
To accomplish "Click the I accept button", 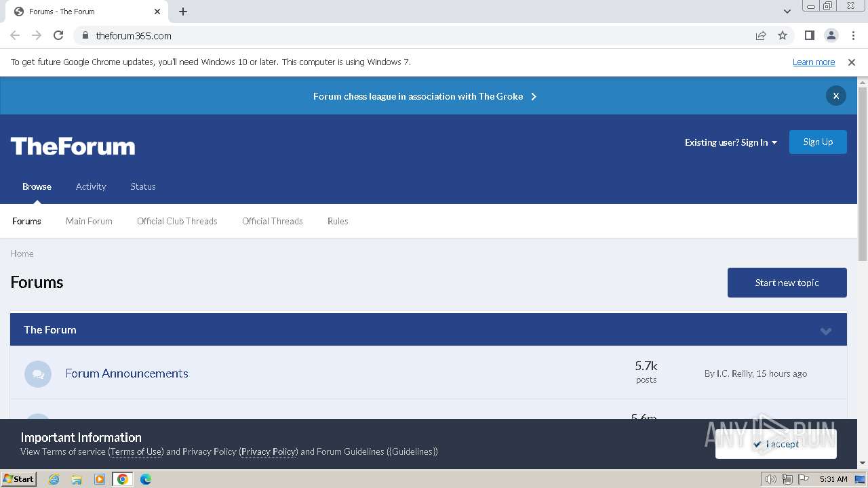I will coord(776,444).
